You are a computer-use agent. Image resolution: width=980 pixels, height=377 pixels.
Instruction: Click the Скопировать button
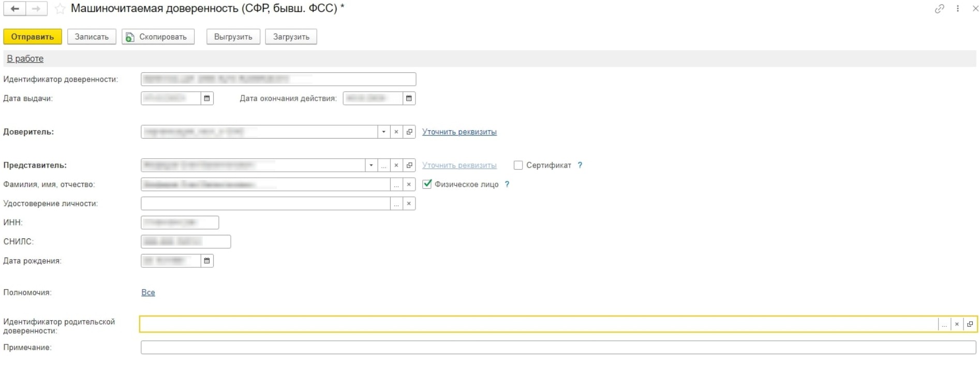pos(158,37)
